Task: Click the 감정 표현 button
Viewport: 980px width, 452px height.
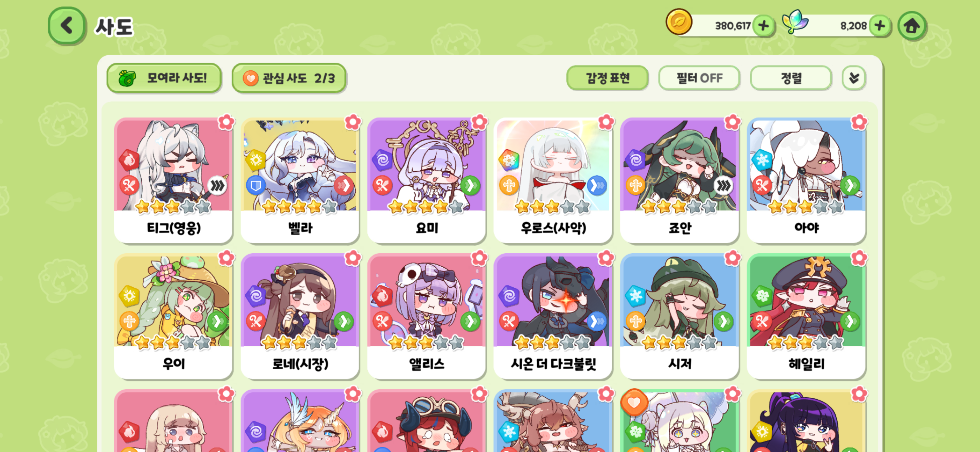Action: tap(607, 78)
